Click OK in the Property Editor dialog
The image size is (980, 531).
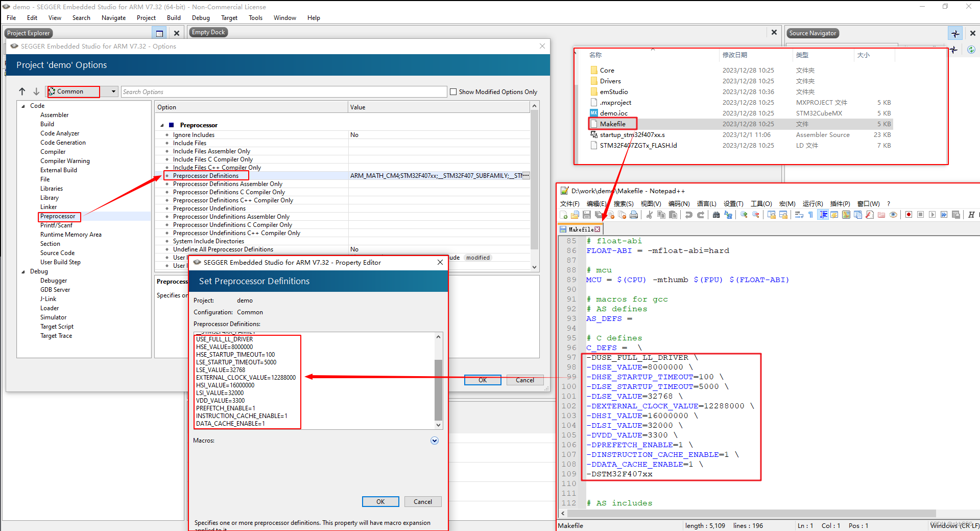coord(380,501)
